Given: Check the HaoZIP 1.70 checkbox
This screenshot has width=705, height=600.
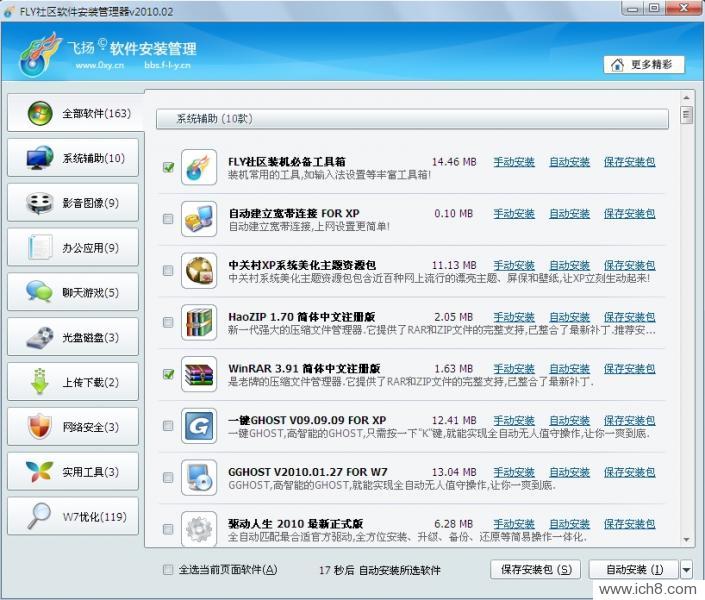Looking at the screenshot, I should 168,322.
